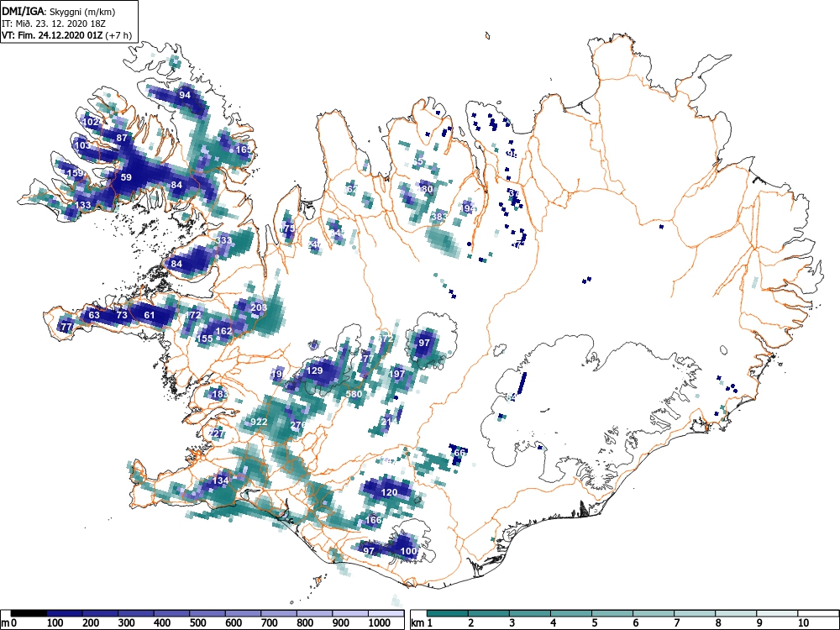Click visibility value 133 on the map

pyautogui.click(x=82, y=205)
